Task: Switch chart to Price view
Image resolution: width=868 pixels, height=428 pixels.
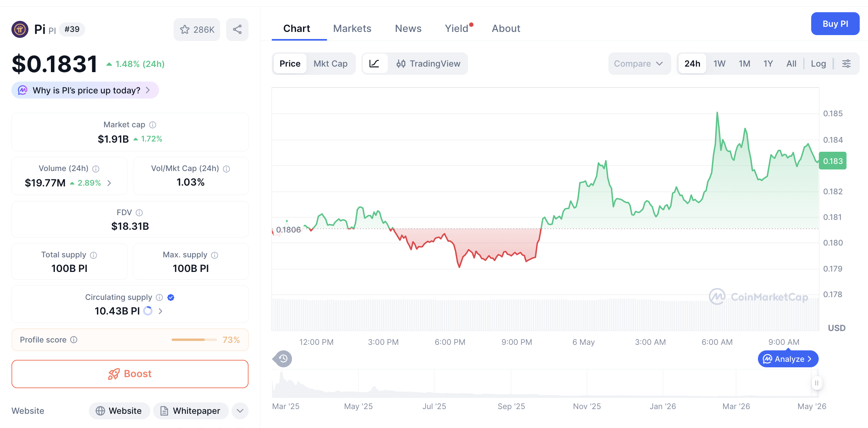Action: [x=290, y=63]
